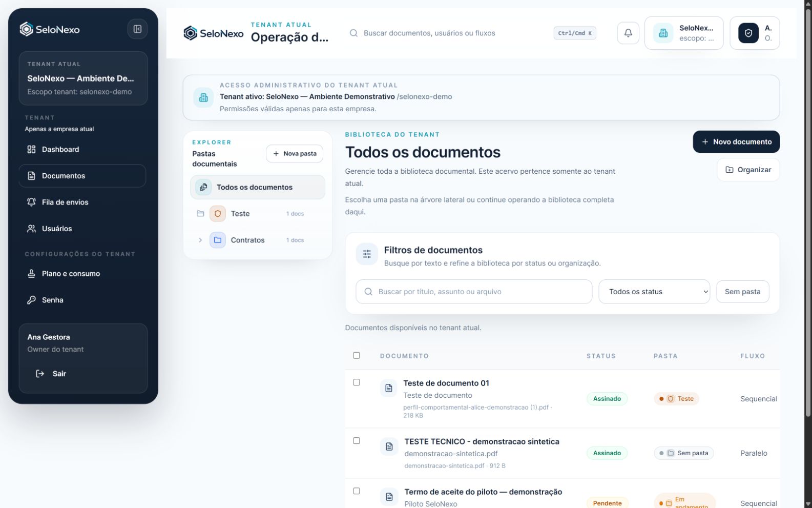
Task: Open the Senha menu item
Action: coord(82,300)
